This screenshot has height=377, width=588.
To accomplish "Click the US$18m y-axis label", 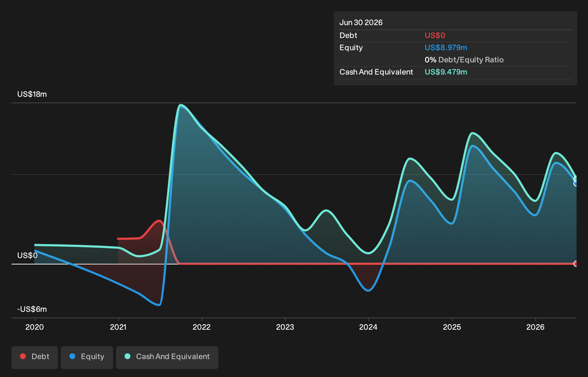I will click(x=32, y=94).
